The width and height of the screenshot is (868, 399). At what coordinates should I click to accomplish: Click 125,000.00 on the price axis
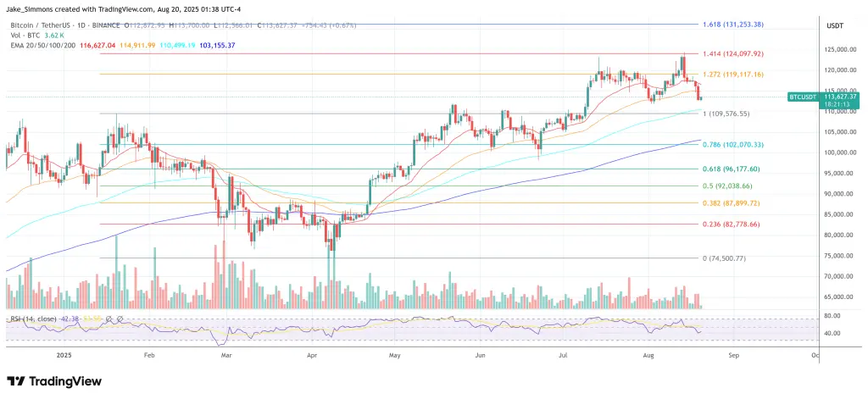[841, 50]
